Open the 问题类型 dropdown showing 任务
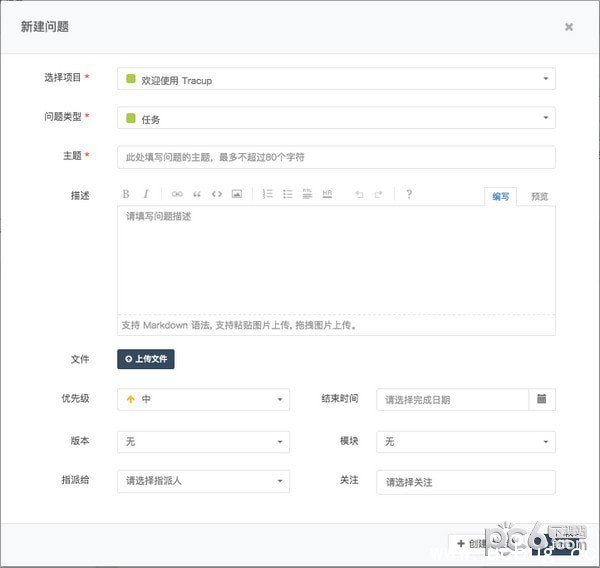This screenshot has height=568, width=600. coord(336,118)
